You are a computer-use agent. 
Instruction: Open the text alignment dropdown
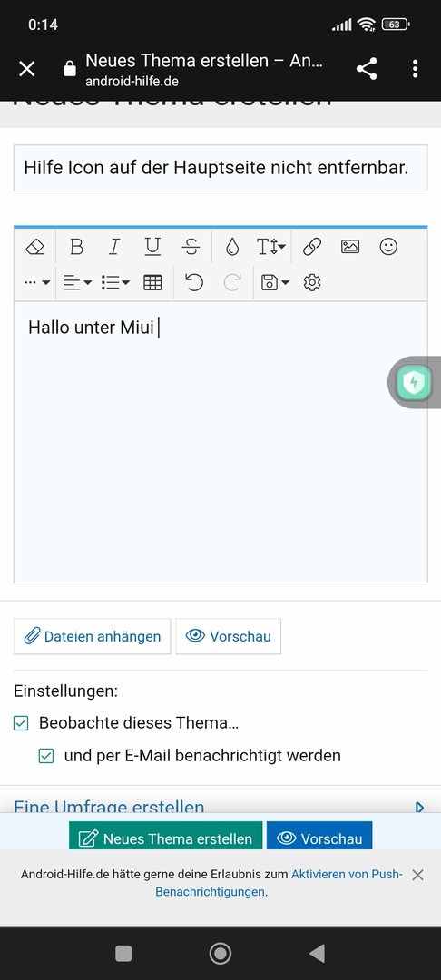coord(77,282)
